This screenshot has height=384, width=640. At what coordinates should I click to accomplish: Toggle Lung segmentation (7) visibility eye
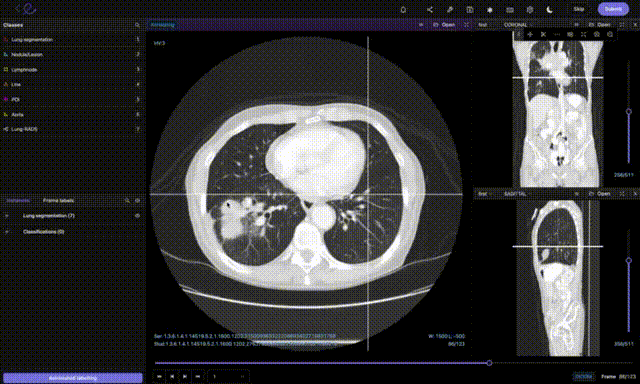tap(138, 215)
